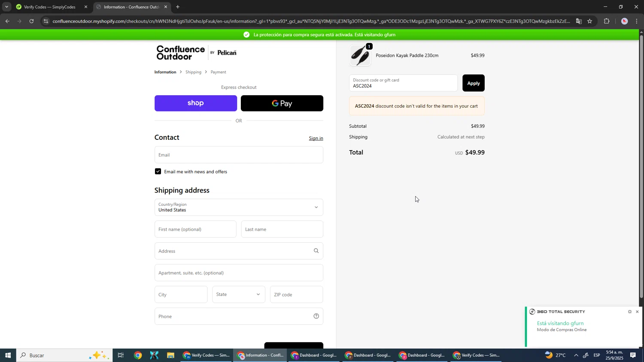The image size is (644, 362).
Task: Click the 360 Total Security logo
Action: pyautogui.click(x=557, y=312)
